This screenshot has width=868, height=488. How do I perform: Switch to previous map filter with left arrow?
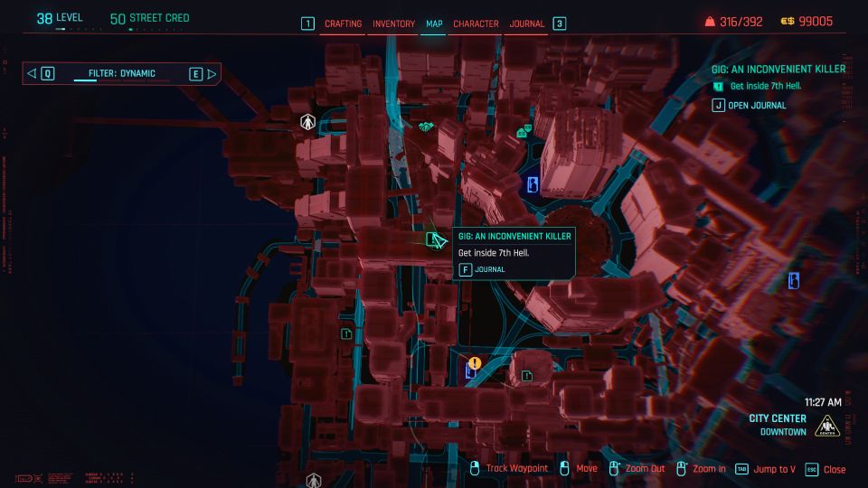click(x=32, y=73)
